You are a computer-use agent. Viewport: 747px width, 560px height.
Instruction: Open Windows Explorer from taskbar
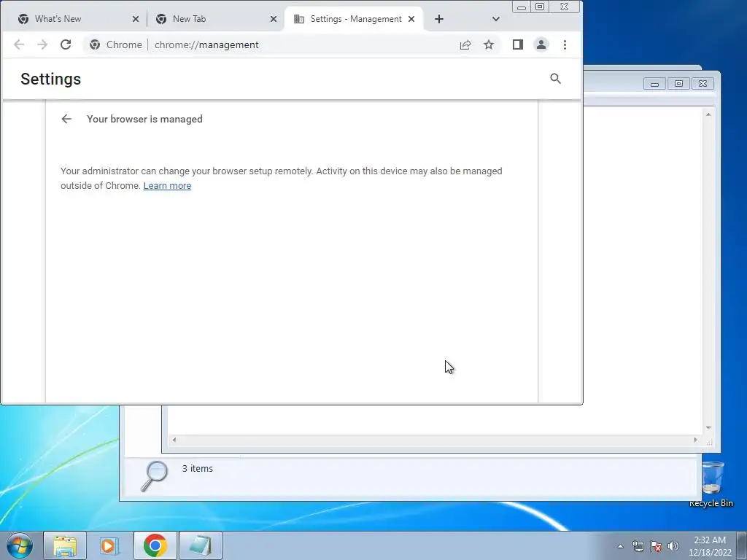65,545
